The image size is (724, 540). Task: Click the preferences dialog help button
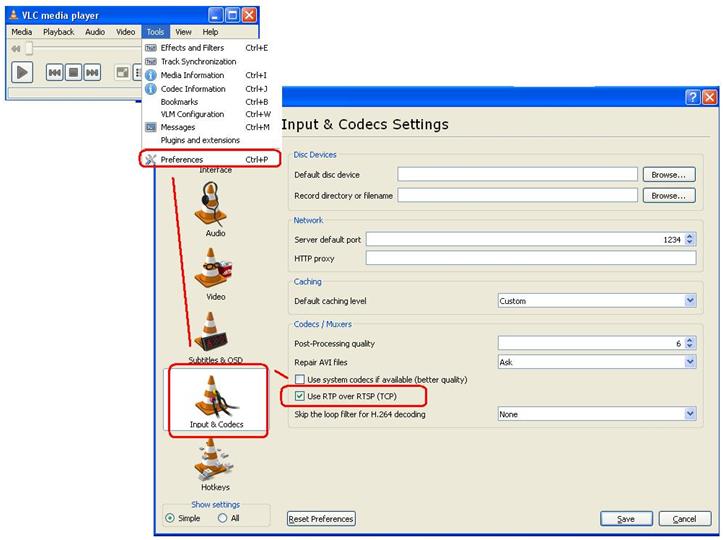pyautogui.click(x=692, y=97)
